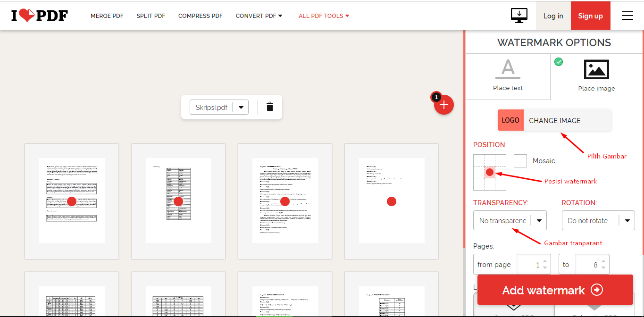Click the file count badge above the plus button
Screen dimensions: 644x317
436,97
